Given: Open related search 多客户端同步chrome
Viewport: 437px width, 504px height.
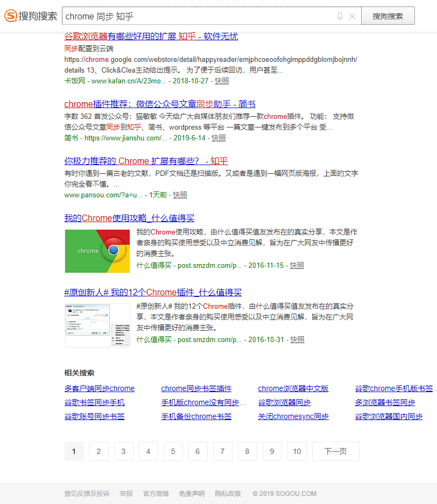Looking at the screenshot, I should (100, 388).
